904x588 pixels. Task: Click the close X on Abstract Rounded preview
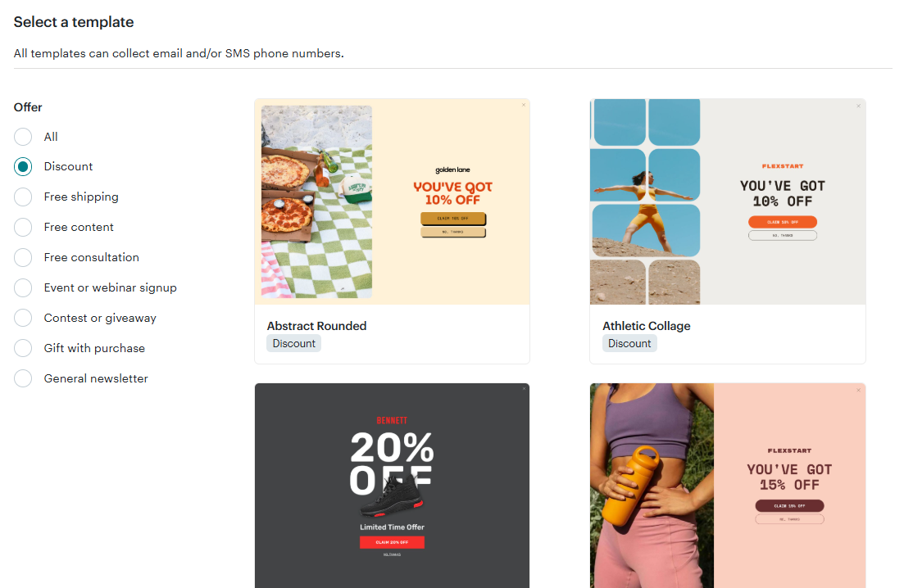(524, 105)
